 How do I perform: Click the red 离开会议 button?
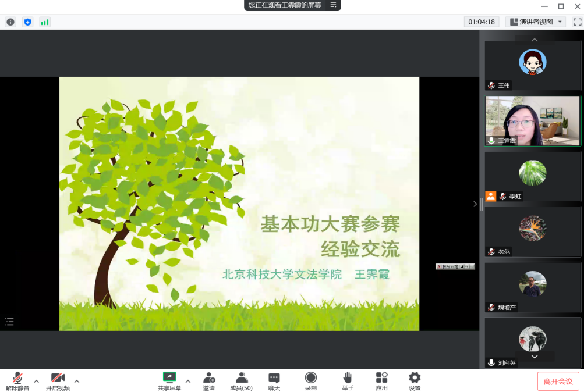[558, 382]
